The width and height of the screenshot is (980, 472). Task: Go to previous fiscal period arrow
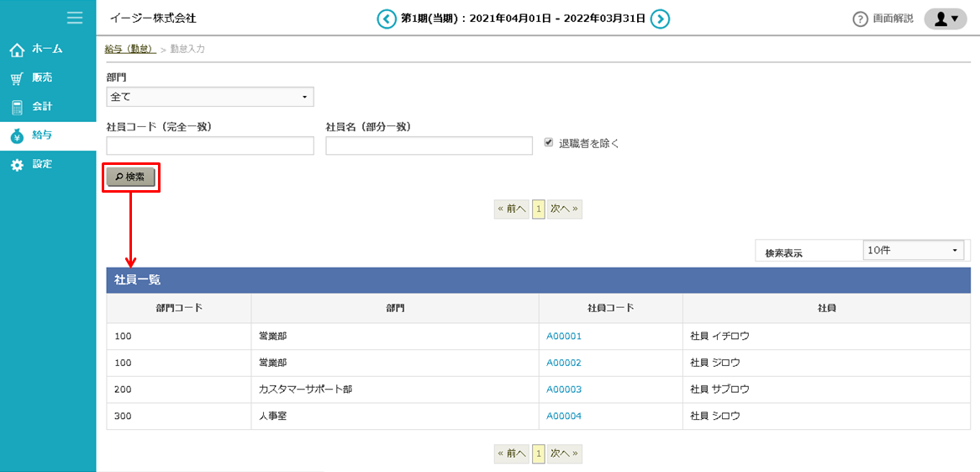[386, 19]
